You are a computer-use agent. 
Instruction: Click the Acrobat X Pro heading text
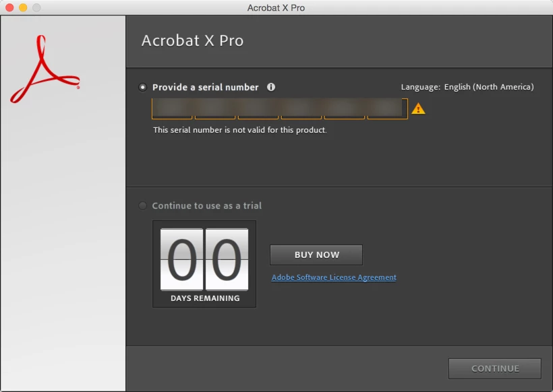[x=192, y=40]
